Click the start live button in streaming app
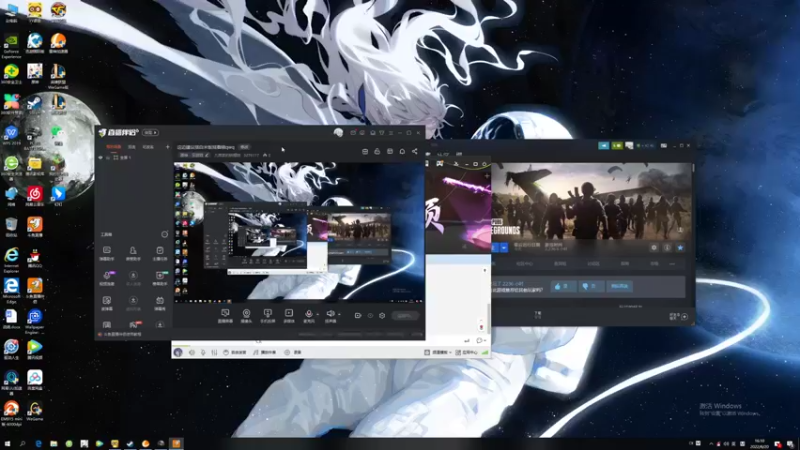Screen dimensions: 800x450 click(404, 316)
